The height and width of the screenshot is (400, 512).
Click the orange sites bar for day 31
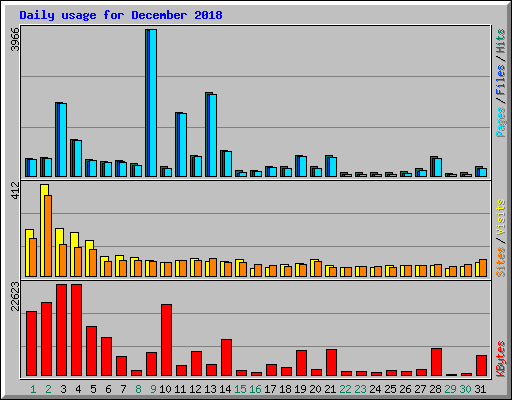coord(483,268)
